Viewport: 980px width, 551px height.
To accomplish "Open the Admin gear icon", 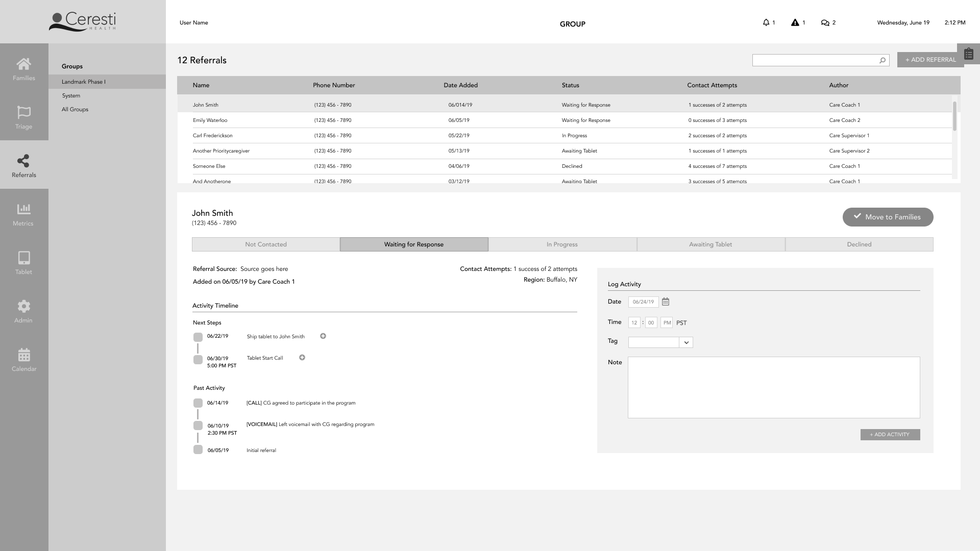I will click(24, 306).
